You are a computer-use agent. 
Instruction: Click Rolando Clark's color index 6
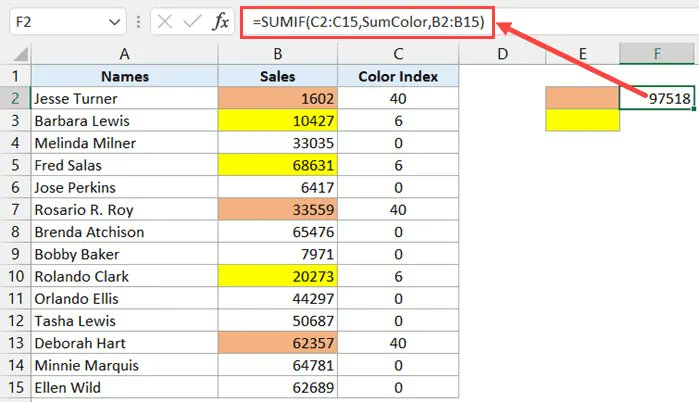click(x=398, y=276)
